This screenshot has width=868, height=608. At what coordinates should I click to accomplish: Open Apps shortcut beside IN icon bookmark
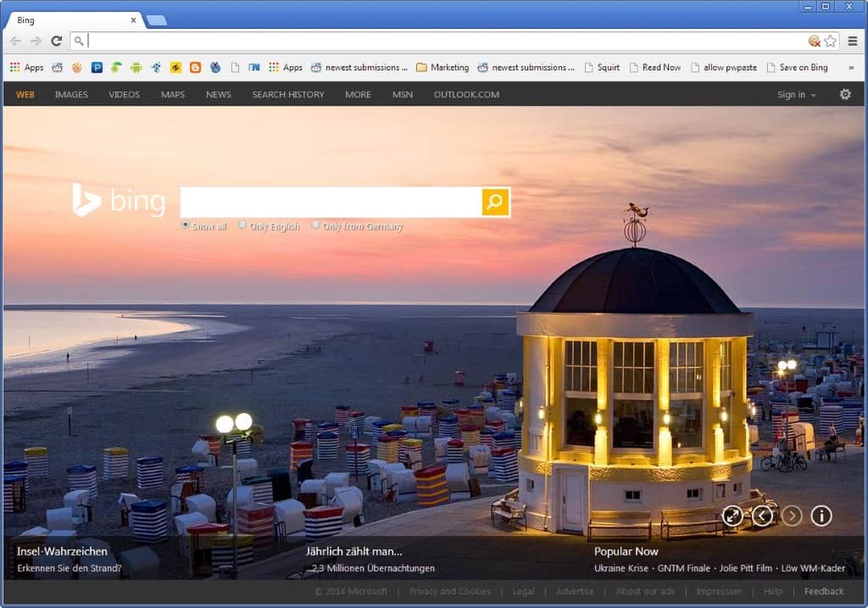tap(286, 68)
